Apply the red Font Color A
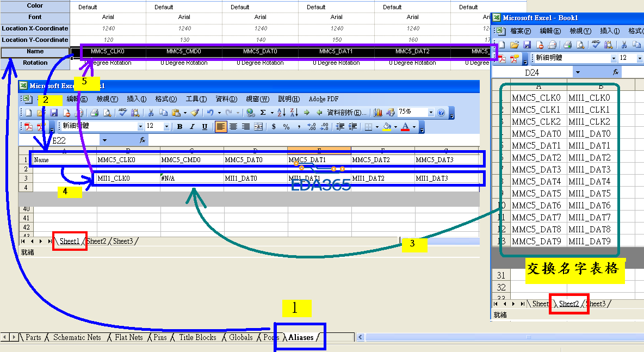Screen dimensions: 644x352 [x=405, y=127]
